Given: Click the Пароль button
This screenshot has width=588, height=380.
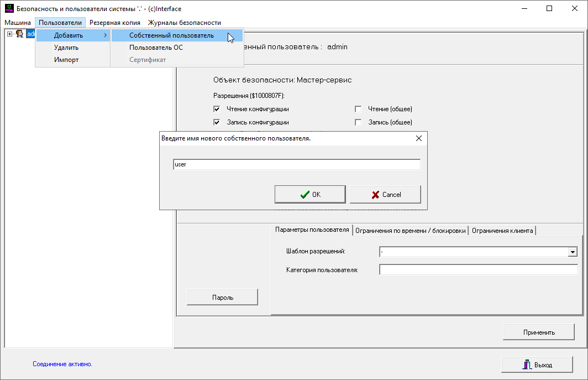Looking at the screenshot, I should [222, 298].
